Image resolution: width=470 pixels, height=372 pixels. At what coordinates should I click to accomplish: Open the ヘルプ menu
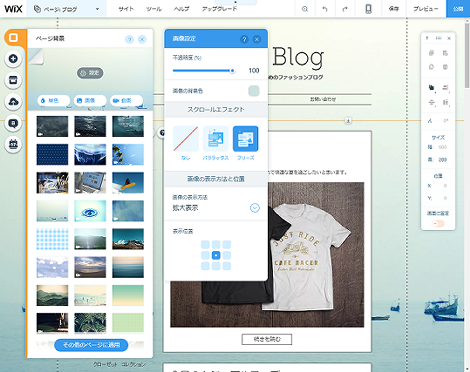coord(181,9)
